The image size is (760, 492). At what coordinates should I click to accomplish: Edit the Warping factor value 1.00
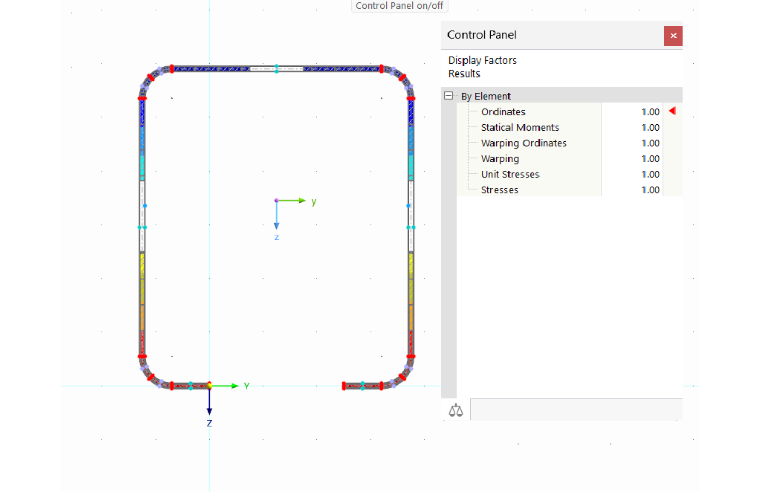point(650,159)
